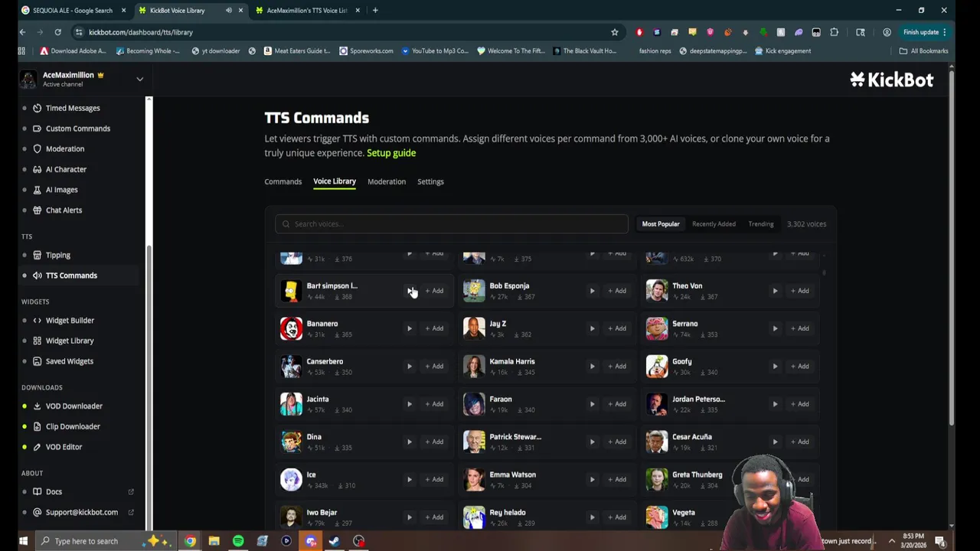Image resolution: width=980 pixels, height=551 pixels.
Task: Open File Explorer from the taskbar
Action: coord(214,541)
